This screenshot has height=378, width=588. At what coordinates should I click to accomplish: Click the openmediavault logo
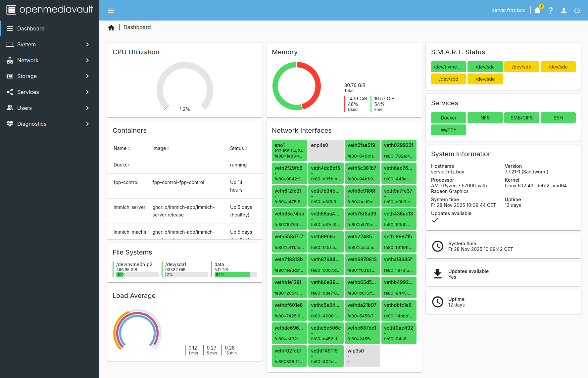(x=50, y=10)
